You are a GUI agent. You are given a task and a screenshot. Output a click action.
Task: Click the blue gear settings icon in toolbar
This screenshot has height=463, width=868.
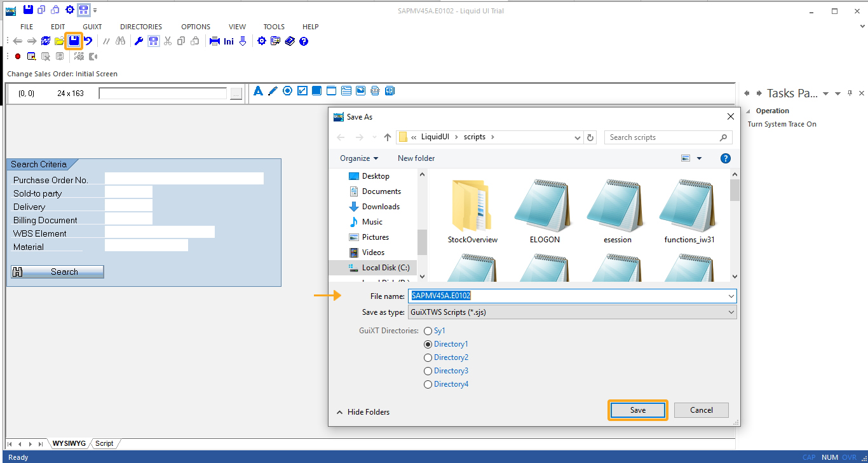pyautogui.click(x=262, y=41)
